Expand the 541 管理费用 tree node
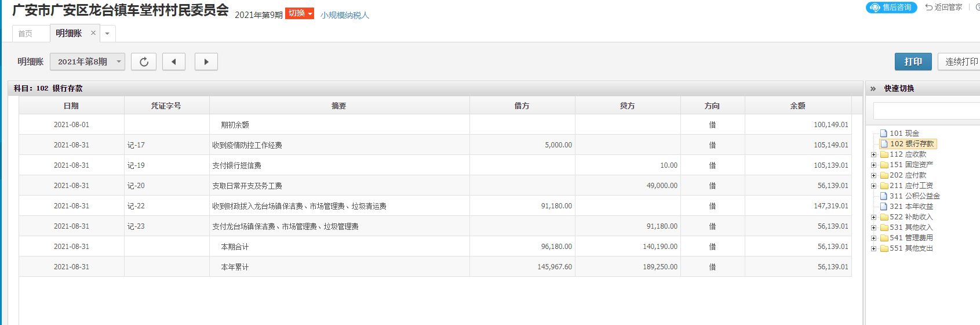Image resolution: width=980 pixels, height=325 pixels. pos(873,238)
